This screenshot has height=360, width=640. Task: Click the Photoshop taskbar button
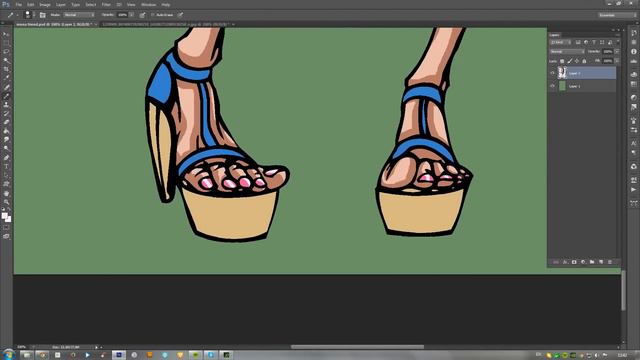click(x=119, y=355)
